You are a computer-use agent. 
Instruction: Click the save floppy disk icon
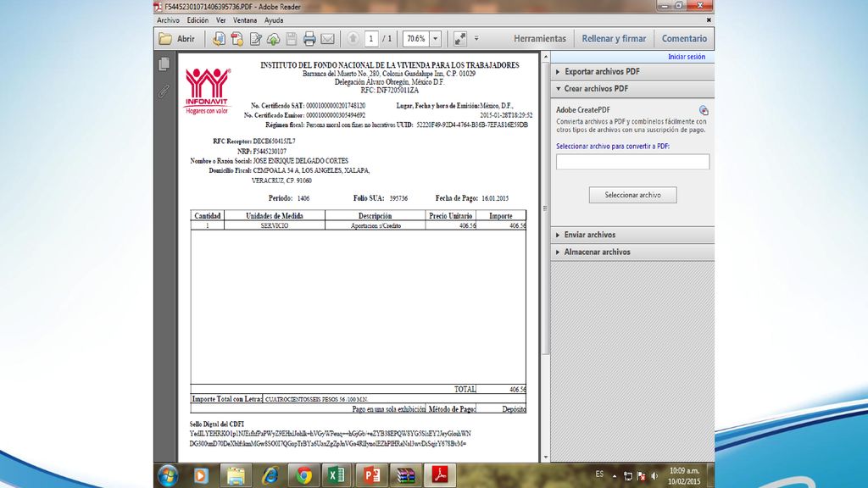292,39
